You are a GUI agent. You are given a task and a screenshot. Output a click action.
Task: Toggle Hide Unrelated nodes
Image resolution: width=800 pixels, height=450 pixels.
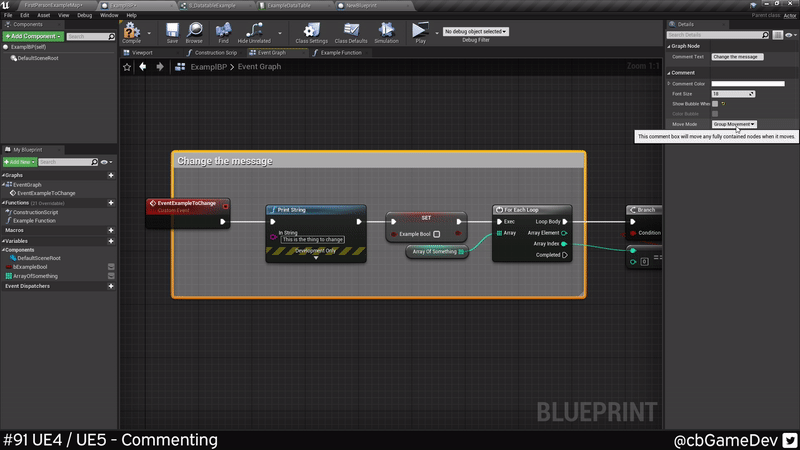pos(254,33)
